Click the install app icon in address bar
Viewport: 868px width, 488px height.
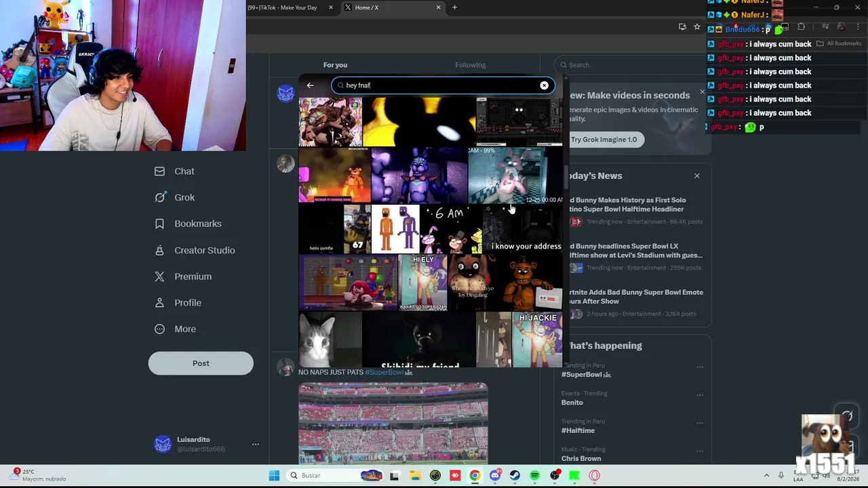(x=682, y=26)
